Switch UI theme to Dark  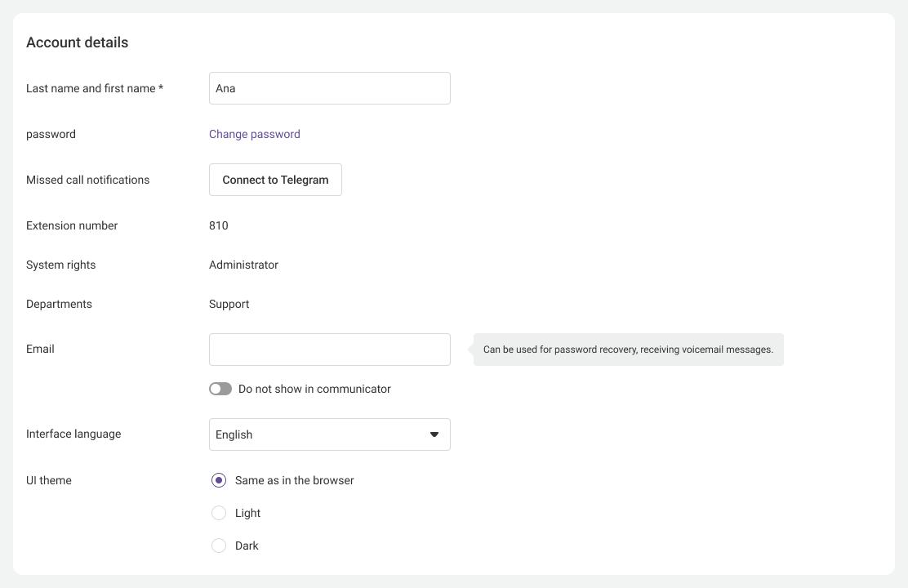219,546
